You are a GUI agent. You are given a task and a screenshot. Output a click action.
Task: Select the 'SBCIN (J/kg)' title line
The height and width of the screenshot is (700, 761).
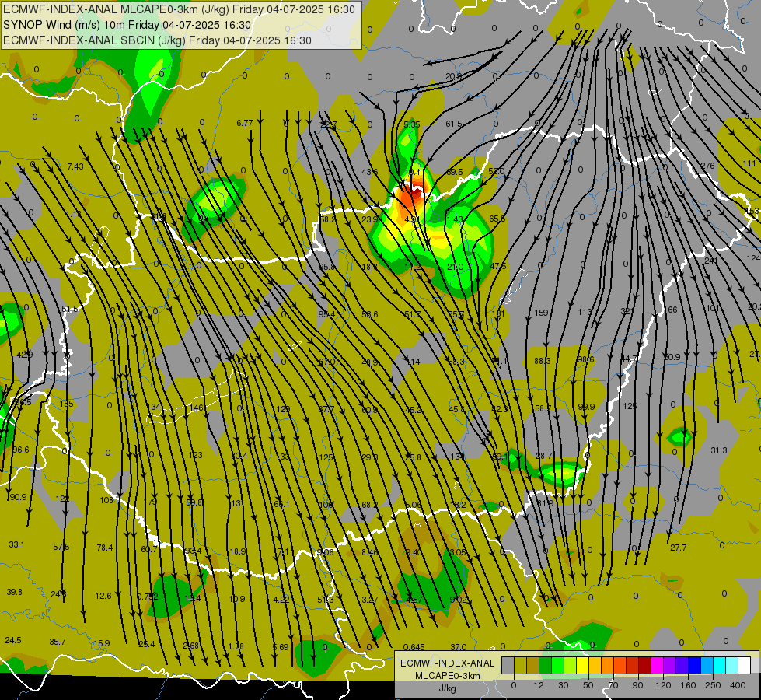(157, 40)
